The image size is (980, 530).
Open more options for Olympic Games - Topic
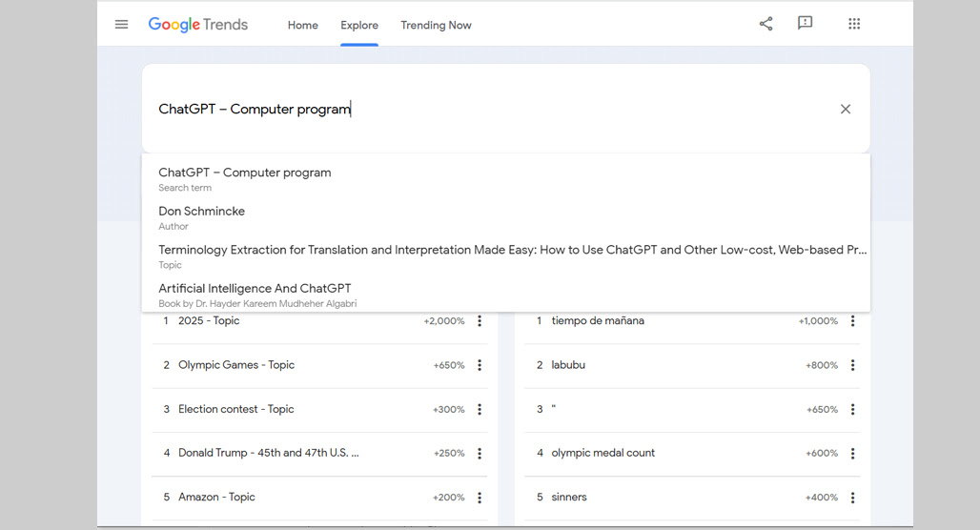click(480, 365)
